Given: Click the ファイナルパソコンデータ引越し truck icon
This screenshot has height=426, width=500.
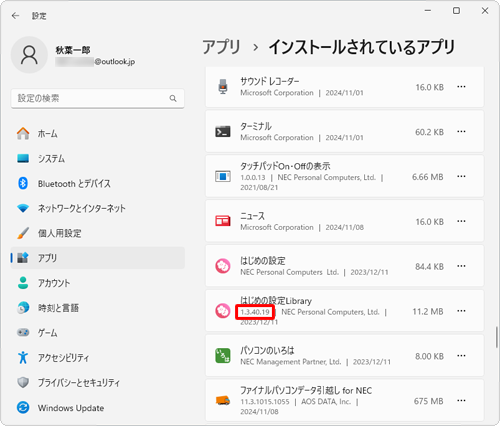Looking at the screenshot, I should 223,400.
